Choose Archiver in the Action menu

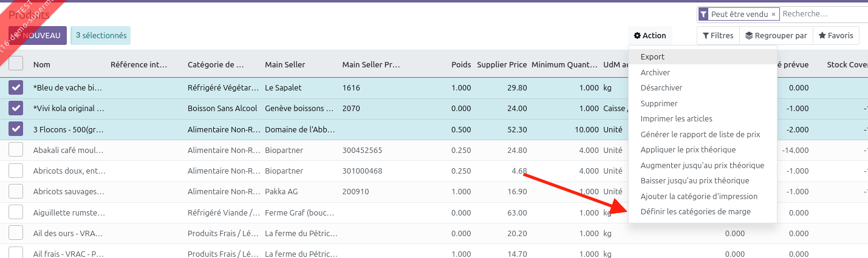pos(655,73)
